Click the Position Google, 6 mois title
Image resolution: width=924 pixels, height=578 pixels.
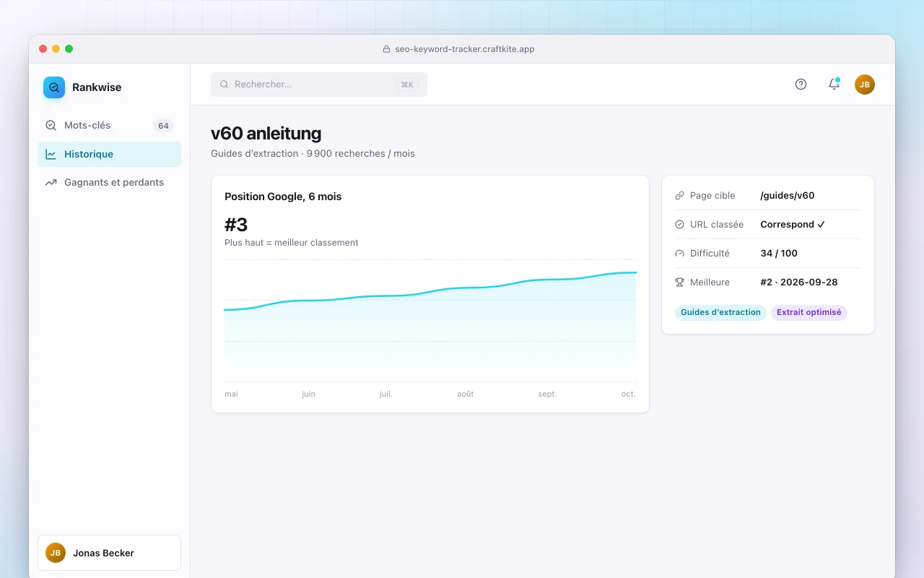pos(283,197)
